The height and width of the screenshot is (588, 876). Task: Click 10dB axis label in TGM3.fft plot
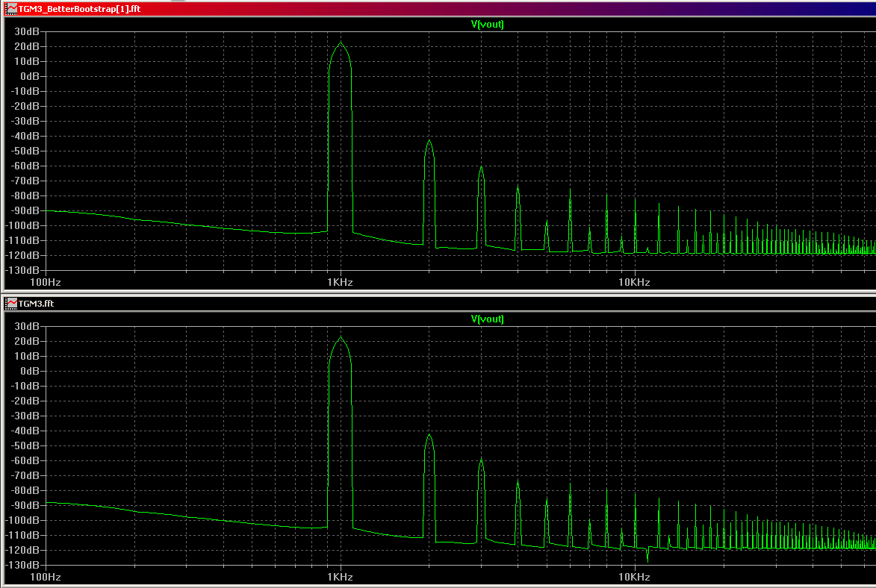(x=27, y=356)
